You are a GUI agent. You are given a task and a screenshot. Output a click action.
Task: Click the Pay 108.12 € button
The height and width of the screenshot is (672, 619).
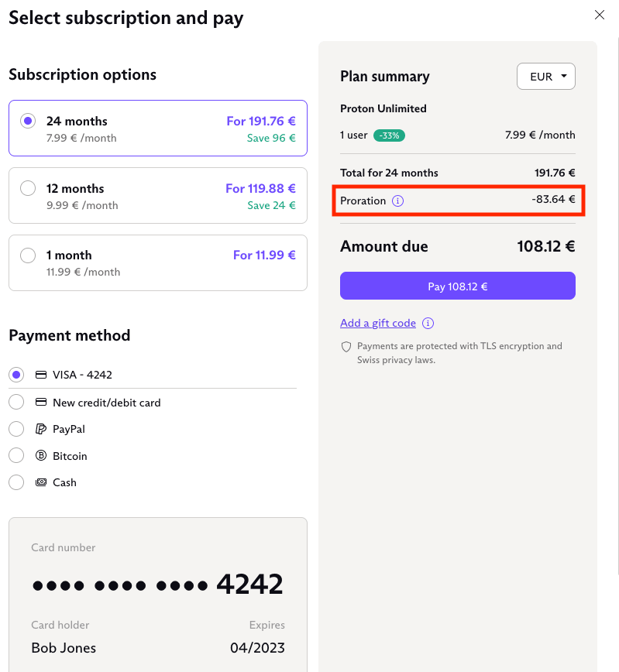[x=457, y=286]
